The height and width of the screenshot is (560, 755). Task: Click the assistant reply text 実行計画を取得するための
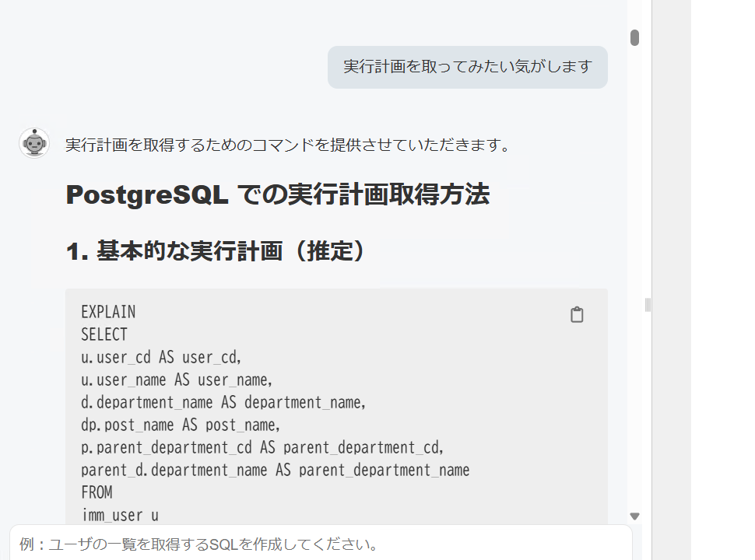[288, 145]
